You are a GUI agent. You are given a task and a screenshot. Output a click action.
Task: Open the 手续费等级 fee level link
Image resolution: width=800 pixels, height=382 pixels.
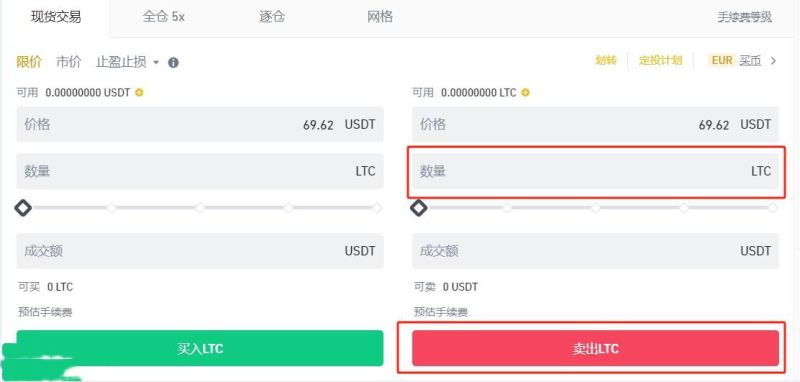(745, 17)
